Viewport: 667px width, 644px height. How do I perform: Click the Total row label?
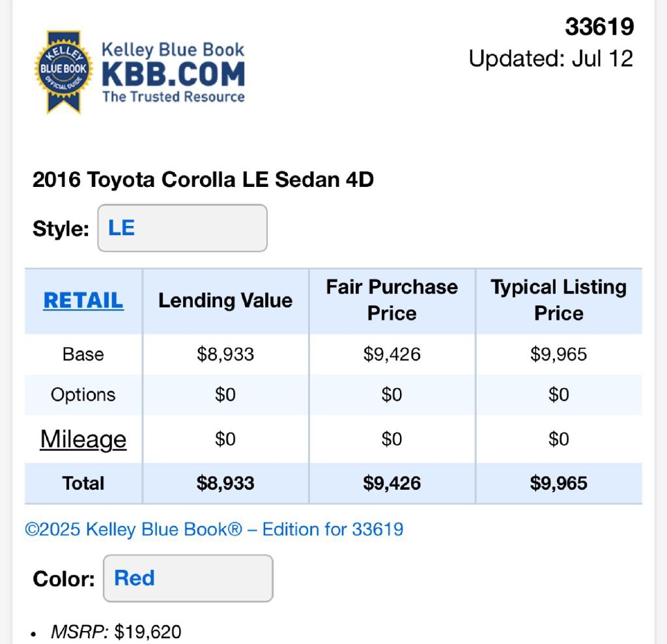click(83, 483)
